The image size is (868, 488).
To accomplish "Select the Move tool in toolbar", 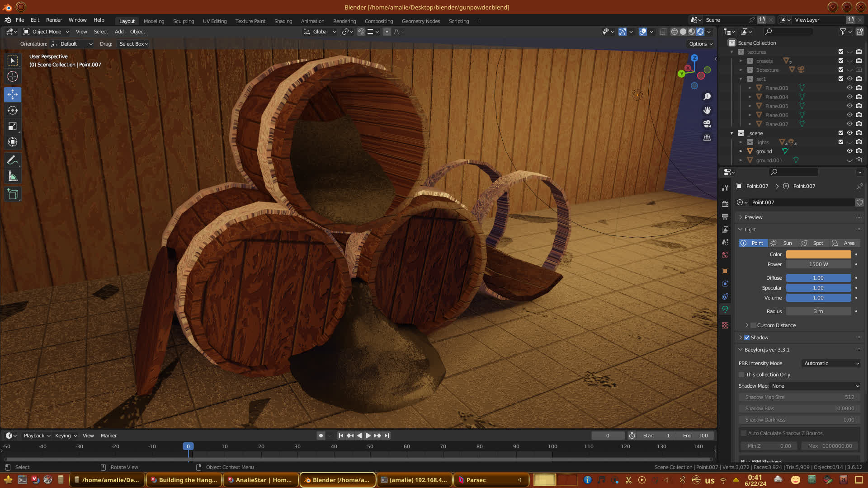I will pos(13,94).
